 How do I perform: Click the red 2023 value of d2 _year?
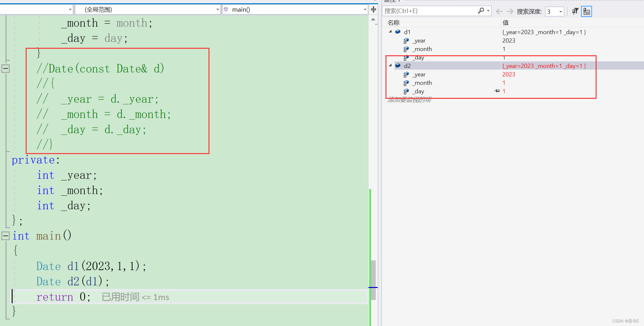[509, 74]
